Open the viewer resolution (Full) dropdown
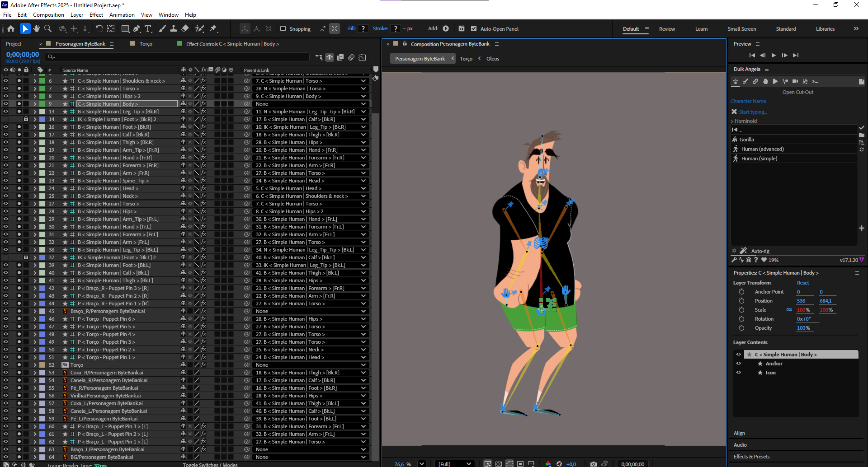The width and height of the screenshot is (868, 467). tap(455, 464)
